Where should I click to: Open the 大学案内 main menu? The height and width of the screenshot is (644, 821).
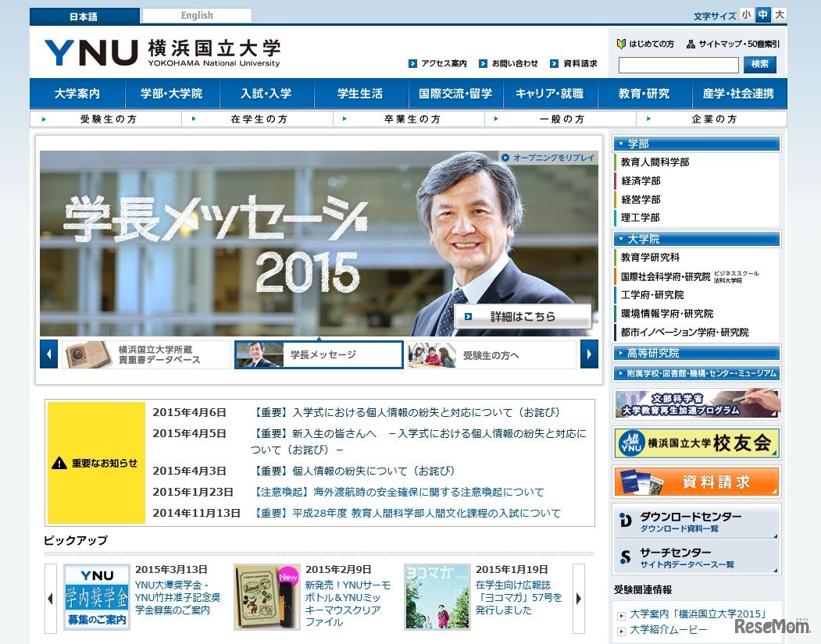77,94
